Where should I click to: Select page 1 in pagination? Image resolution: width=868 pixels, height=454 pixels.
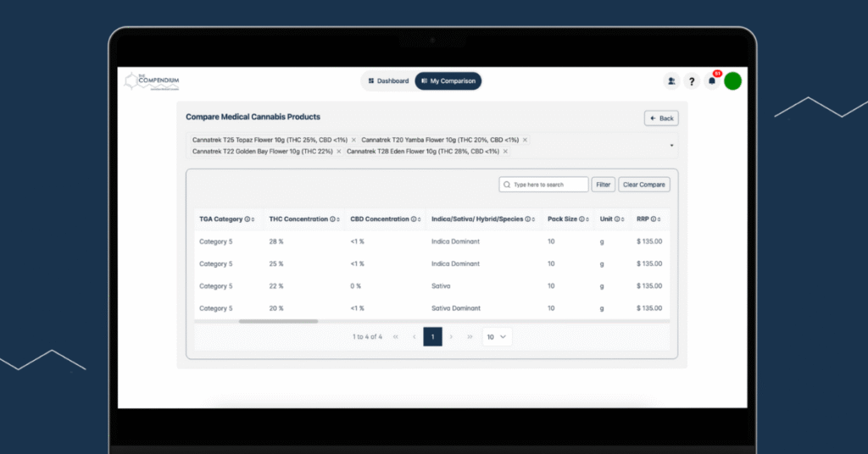click(433, 337)
